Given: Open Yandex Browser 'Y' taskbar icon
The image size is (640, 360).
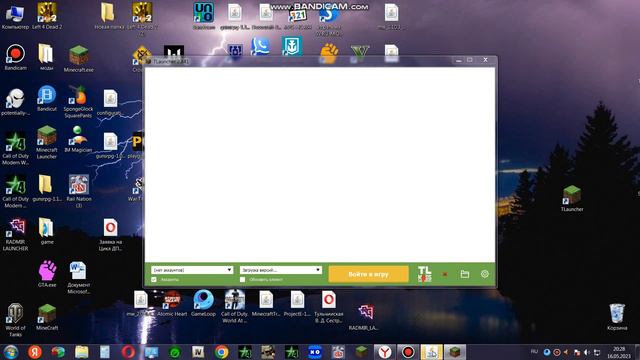Looking at the screenshot, I should pyautogui.click(x=384, y=352).
